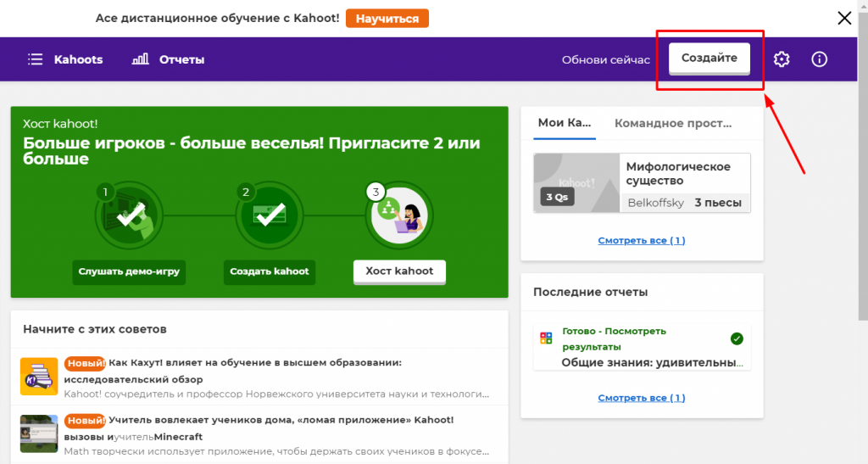The image size is (868, 464).
Task: Click Новый badge on Kahoot research article
Action: pyautogui.click(x=85, y=363)
